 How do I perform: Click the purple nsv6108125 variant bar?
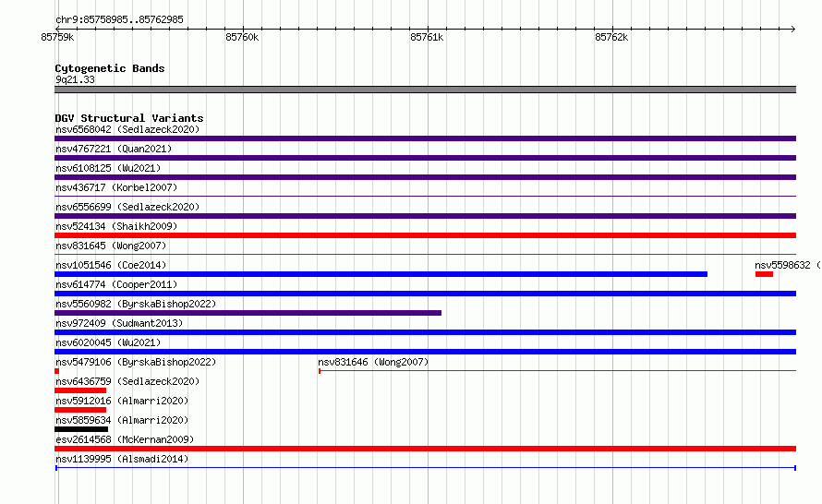click(425, 177)
